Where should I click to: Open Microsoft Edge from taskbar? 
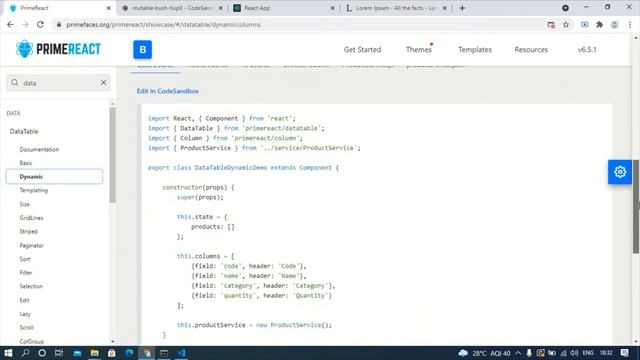[x=129, y=353]
